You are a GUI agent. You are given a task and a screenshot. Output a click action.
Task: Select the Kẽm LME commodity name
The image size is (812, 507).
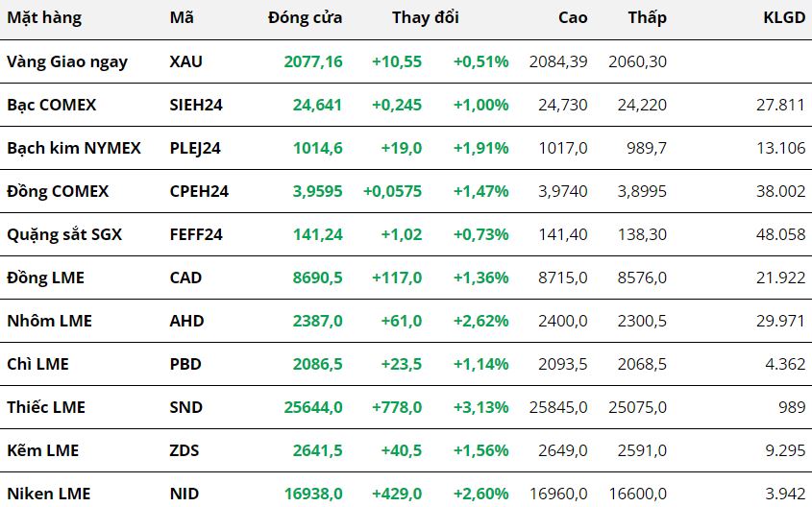pyautogui.click(x=42, y=450)
